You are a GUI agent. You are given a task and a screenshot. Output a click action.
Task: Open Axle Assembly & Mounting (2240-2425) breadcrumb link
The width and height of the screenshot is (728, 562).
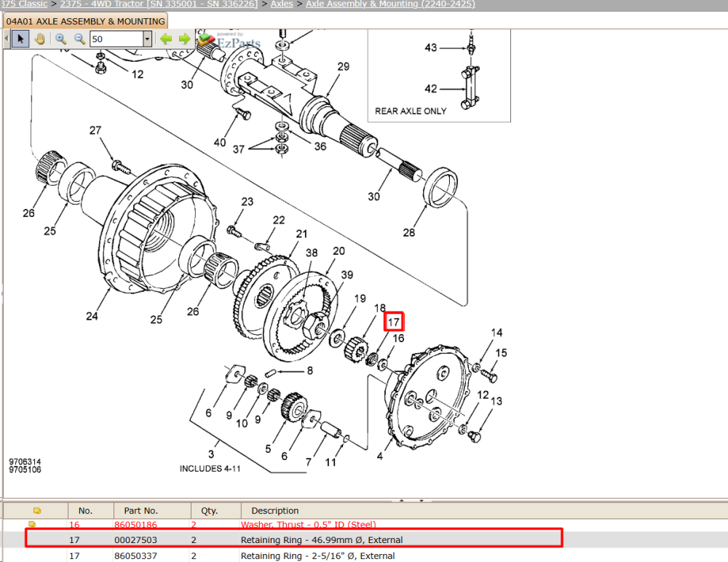(390, 4)
